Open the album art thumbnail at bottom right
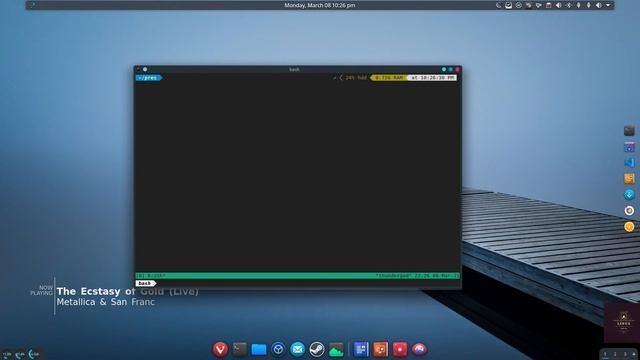 [x=622, y=322]
